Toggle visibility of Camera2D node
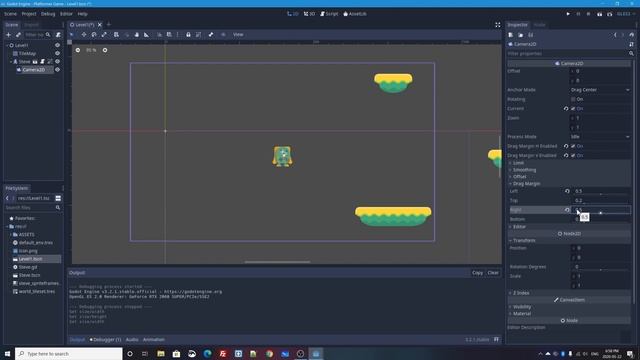 [x=58, y=70]
